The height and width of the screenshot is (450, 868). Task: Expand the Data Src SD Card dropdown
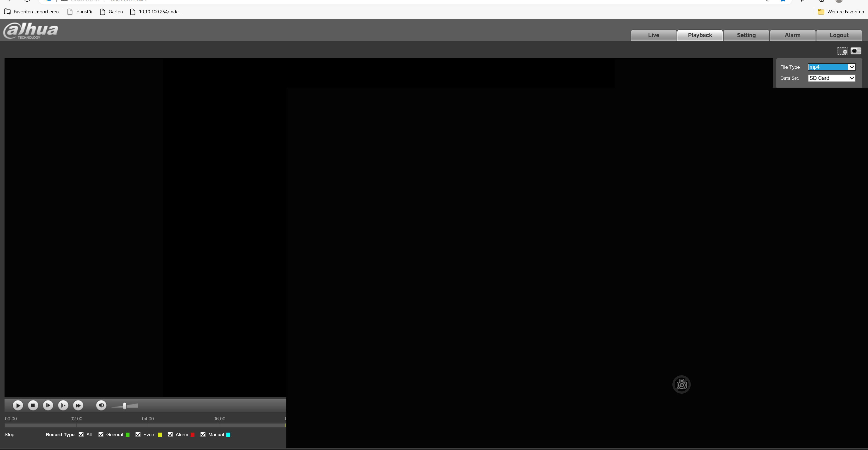click(831, 78)
